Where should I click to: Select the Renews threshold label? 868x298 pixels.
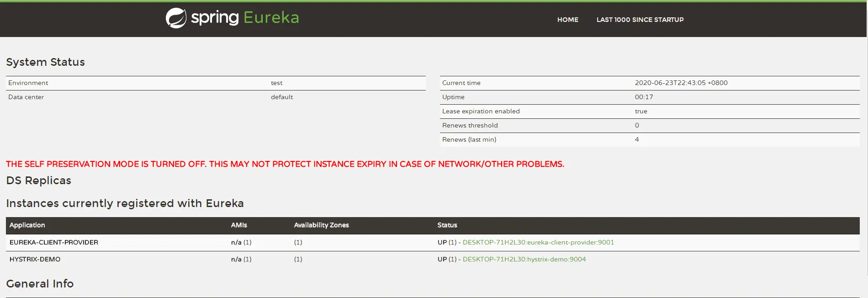(470, 125)
